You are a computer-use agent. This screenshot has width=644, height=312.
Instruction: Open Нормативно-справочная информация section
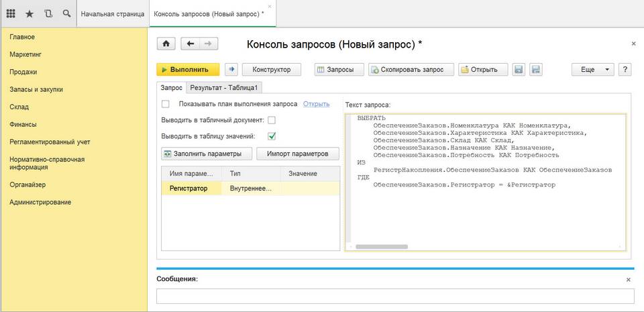coord(47,163)
